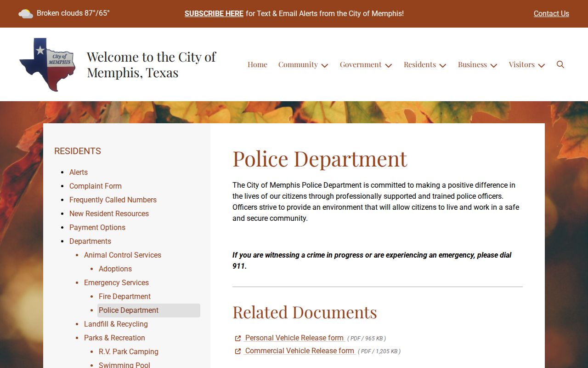
Task: Click the "Broken clouds 87°/65°" weather text
Action: click(x=73, y=13)
